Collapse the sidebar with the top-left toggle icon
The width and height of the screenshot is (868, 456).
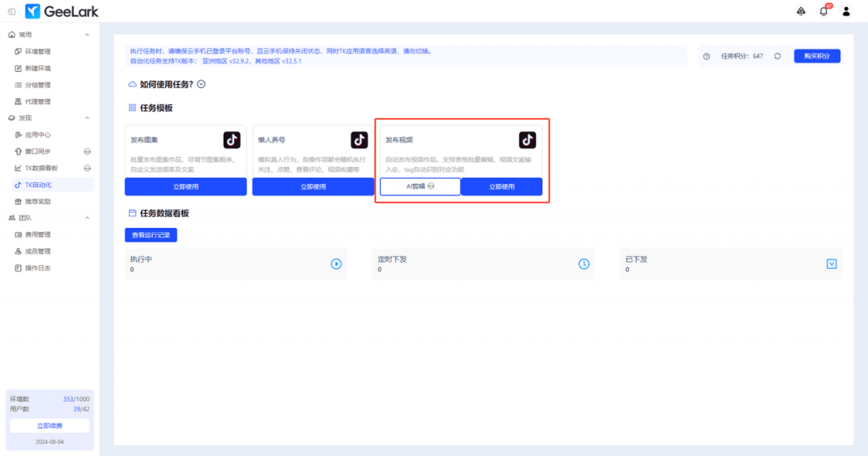[11, 11]
